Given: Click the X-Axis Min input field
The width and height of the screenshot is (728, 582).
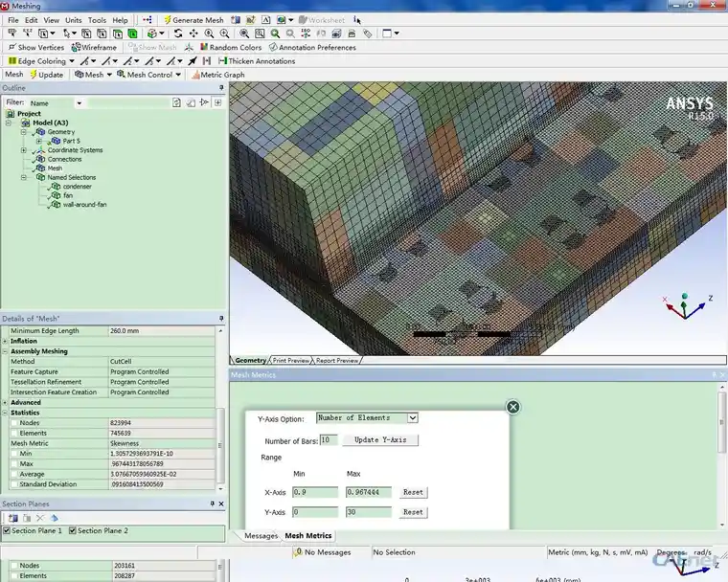Looking at the screenshot, I should coord(315,492).
